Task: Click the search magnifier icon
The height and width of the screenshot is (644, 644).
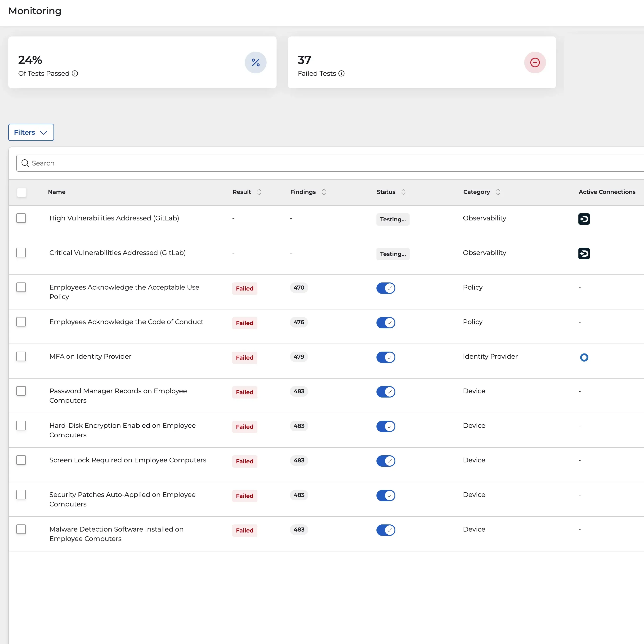Action: (x=25, y=163)
